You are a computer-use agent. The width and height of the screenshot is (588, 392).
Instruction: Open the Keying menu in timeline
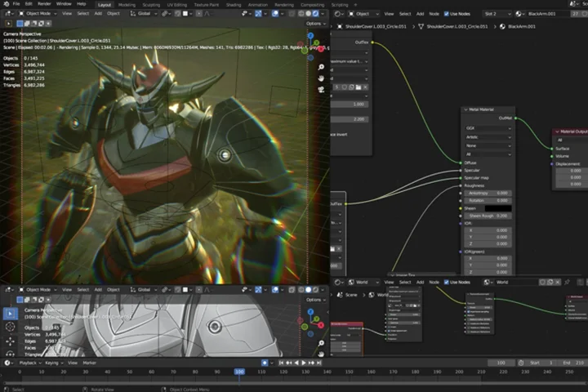tap(54, 363)
